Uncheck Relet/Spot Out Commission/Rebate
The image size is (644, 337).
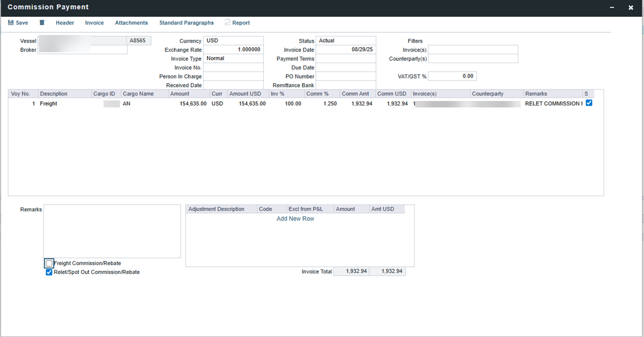tap(49, 272)
